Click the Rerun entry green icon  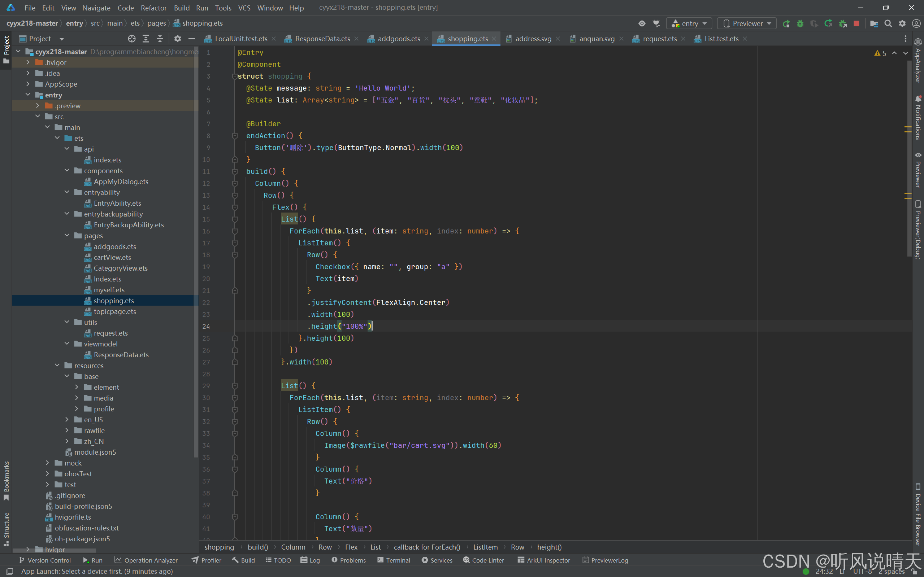pos(786,24)
